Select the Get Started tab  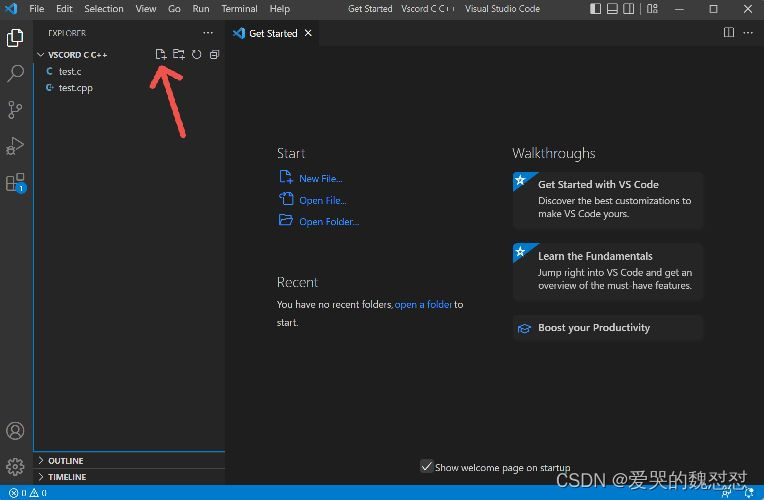273,33
